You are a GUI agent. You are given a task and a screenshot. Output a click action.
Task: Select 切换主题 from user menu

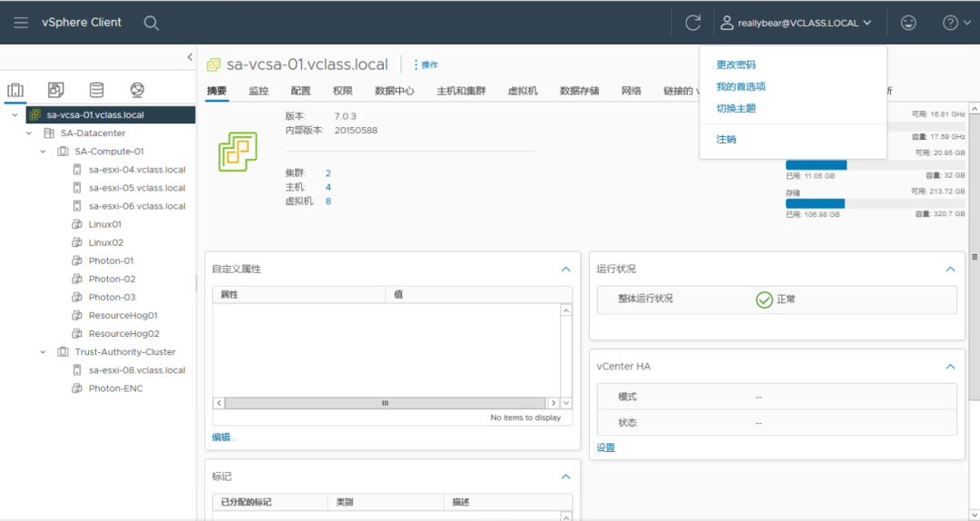(736, 108)
